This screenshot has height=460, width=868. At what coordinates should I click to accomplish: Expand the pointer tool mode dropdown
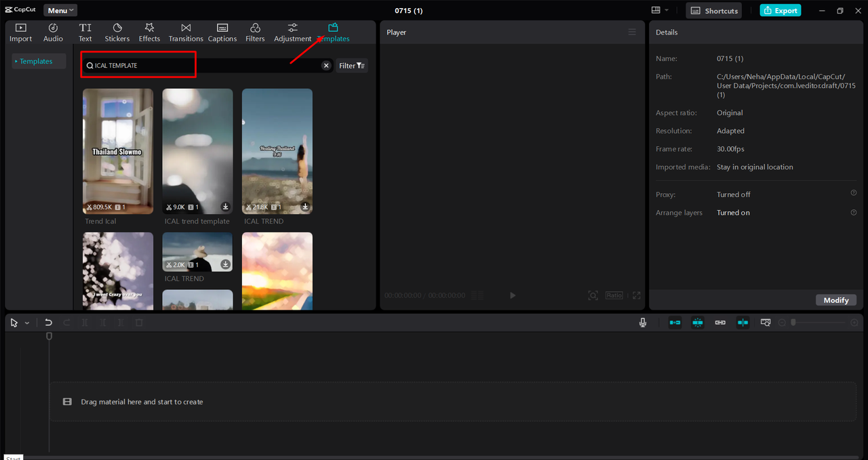tap(27, 323)
